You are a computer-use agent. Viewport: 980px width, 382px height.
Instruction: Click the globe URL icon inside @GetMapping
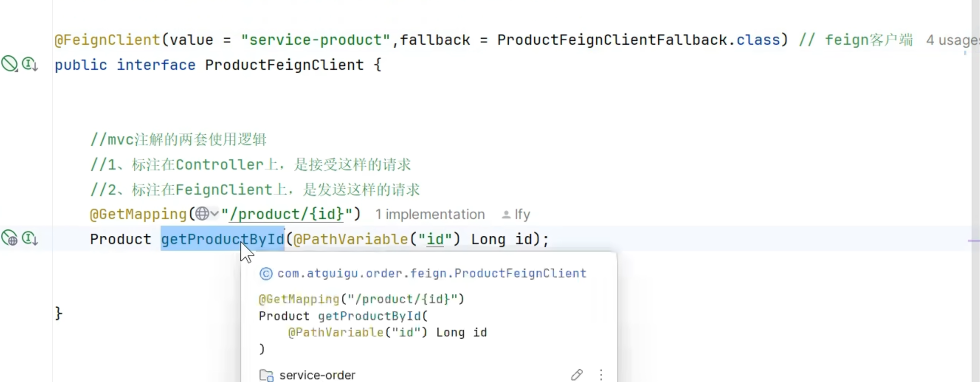(x=202, y=214)
